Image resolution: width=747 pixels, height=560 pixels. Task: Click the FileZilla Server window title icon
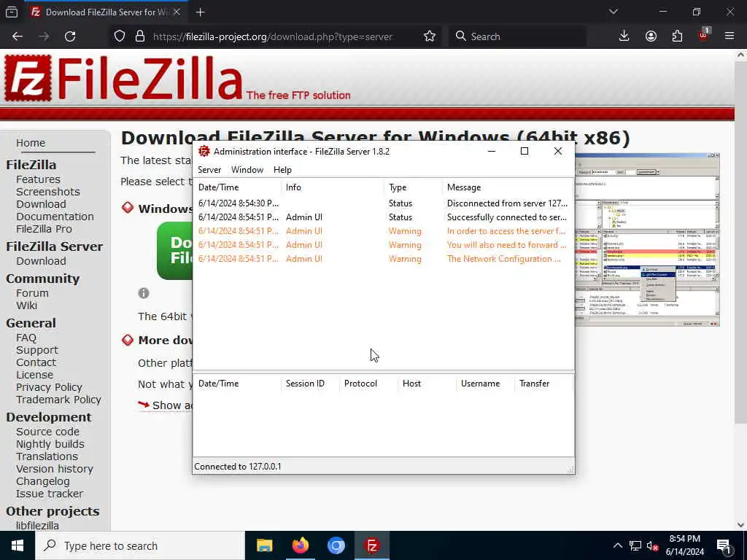pyautogui.click(x=204, y=152)
